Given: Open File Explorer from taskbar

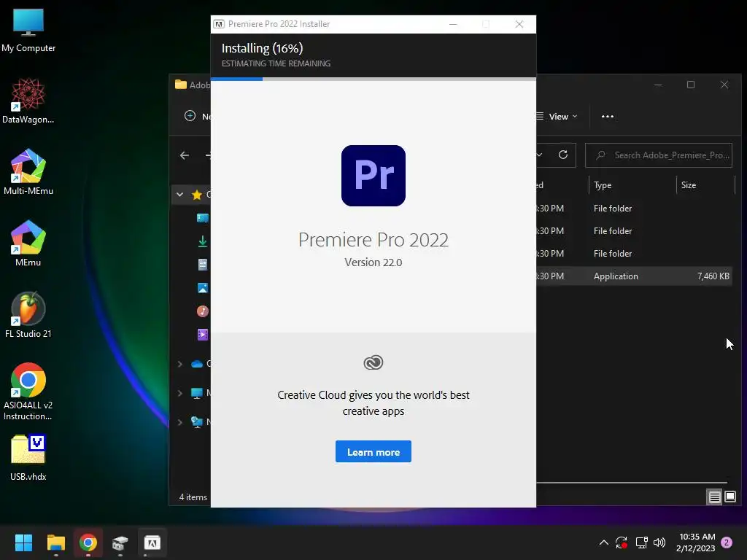Looking at the screenshot, I should point(55,542).
